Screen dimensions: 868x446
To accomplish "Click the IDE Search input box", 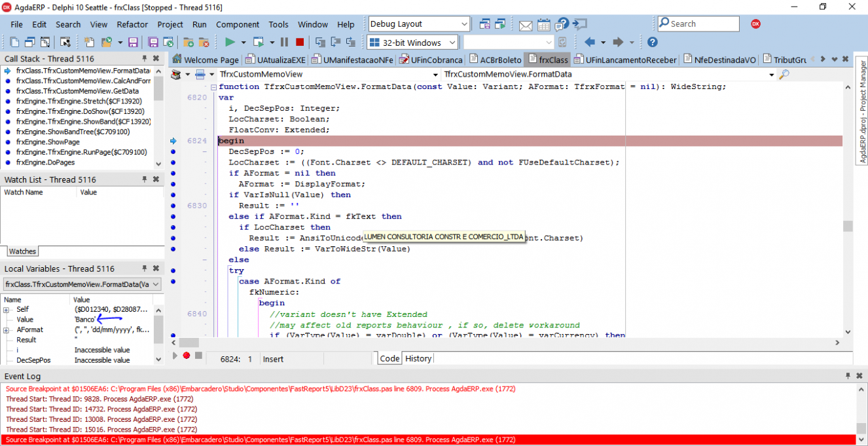I will pos(698,24).
